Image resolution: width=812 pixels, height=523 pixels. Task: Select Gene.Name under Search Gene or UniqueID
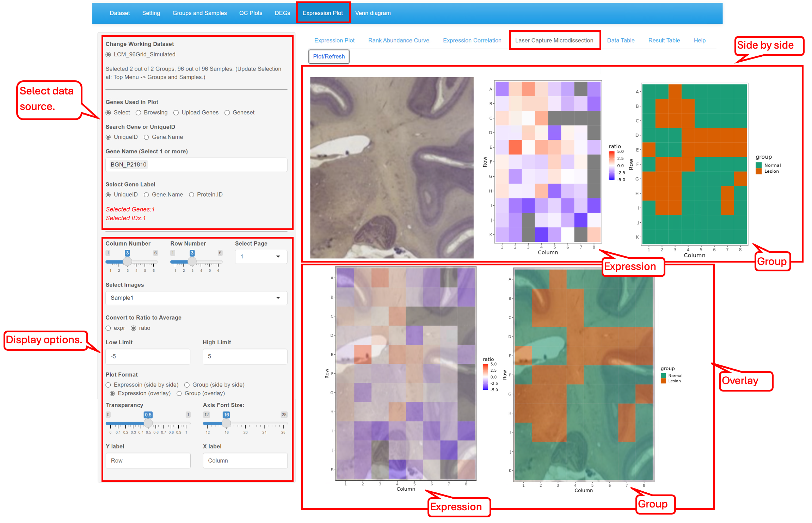tap(146, 137)
